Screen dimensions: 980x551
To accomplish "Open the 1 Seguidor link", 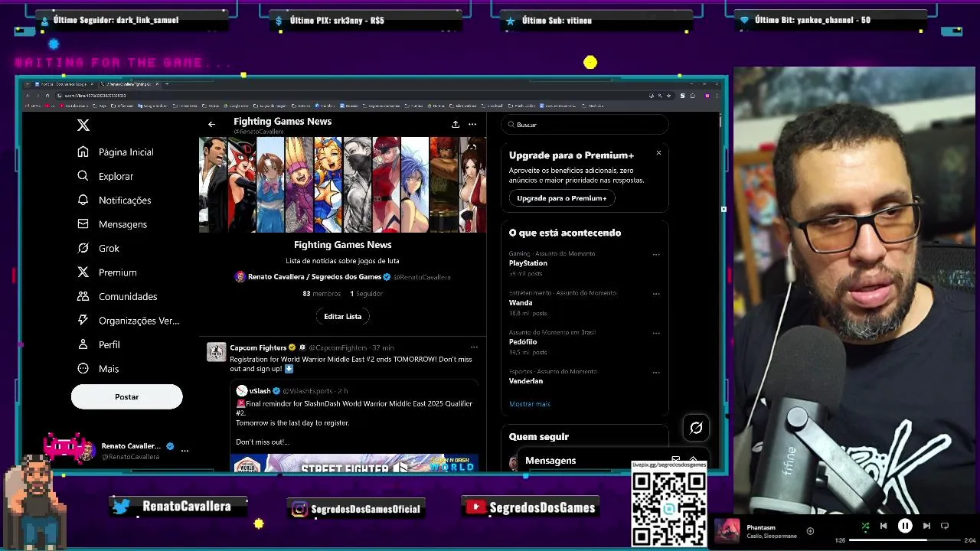I will coord(366,294).
